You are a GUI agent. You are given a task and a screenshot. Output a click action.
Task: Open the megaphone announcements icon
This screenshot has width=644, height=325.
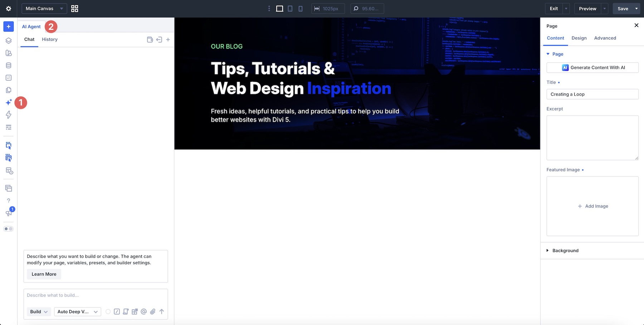(x=9, y=213)
